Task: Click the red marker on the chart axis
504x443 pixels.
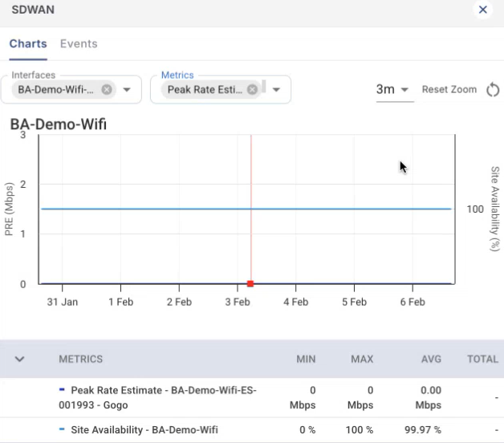Action: 250,283
